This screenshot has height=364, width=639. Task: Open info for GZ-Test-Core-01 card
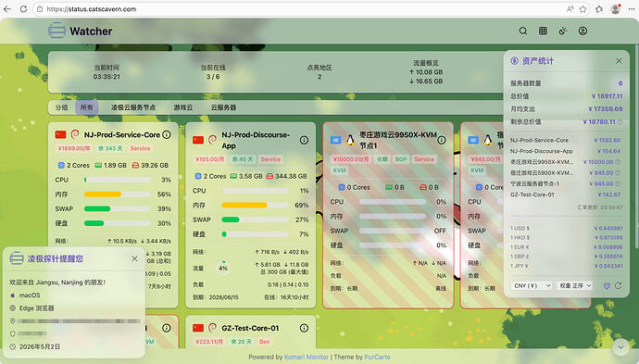304,328
